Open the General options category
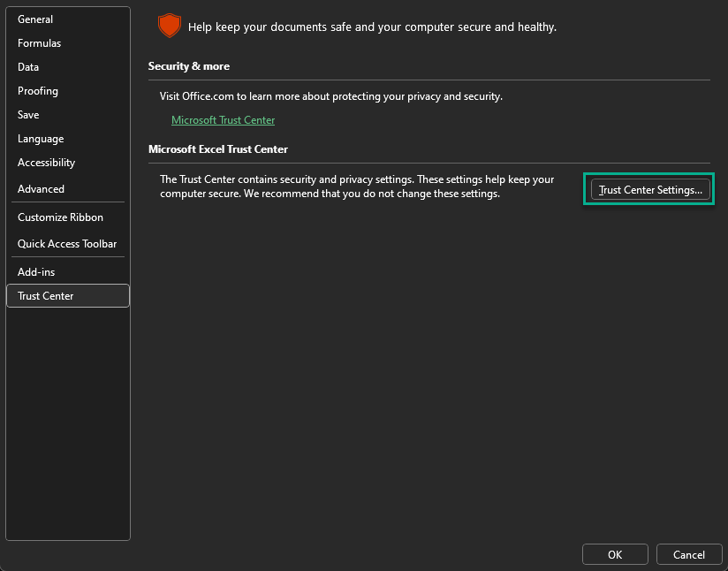This screenshot has height=571, width=728. tap(35, 19)
